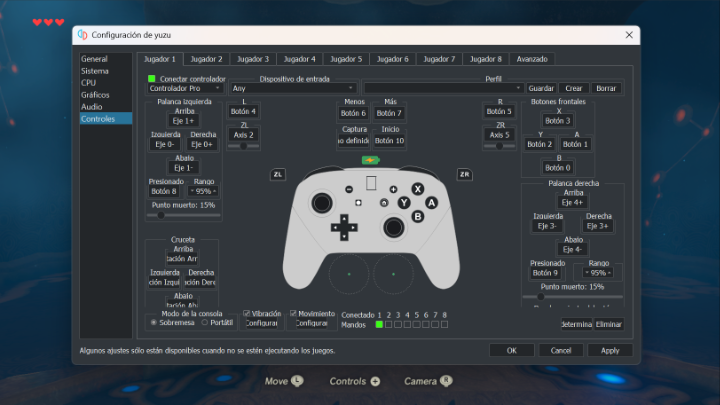The image size is (720, 405).
Task: Adjust right stick Rango 95% spinner
Action: [x=598, y=273]
